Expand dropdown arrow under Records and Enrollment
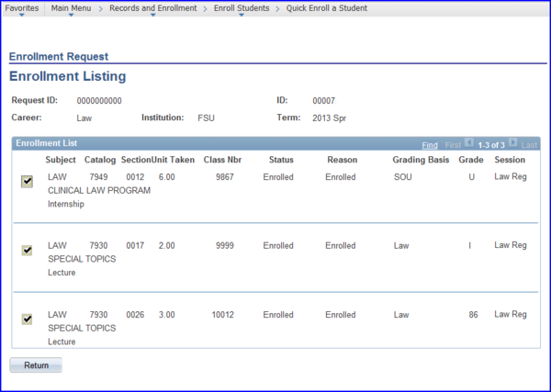Image resolution: width=551 pixels, height=392 pixels. click(x=152, y=15)
